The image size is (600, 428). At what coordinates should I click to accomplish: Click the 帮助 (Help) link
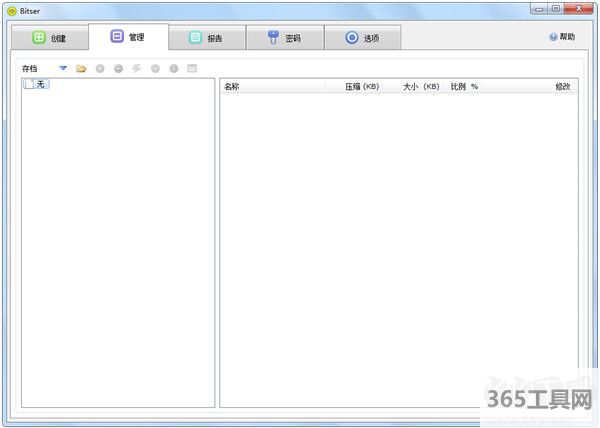(562, 37)
